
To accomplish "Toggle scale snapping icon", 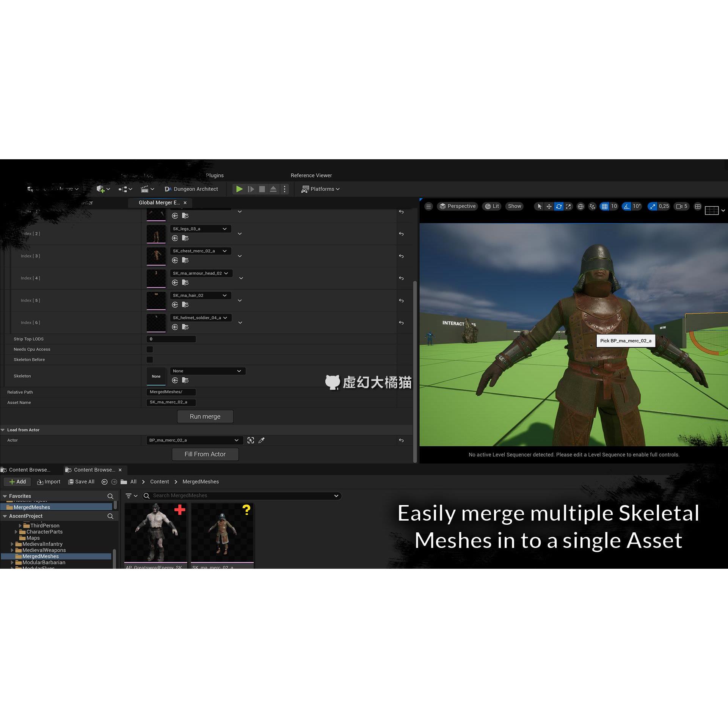I will tap(652, 206).
